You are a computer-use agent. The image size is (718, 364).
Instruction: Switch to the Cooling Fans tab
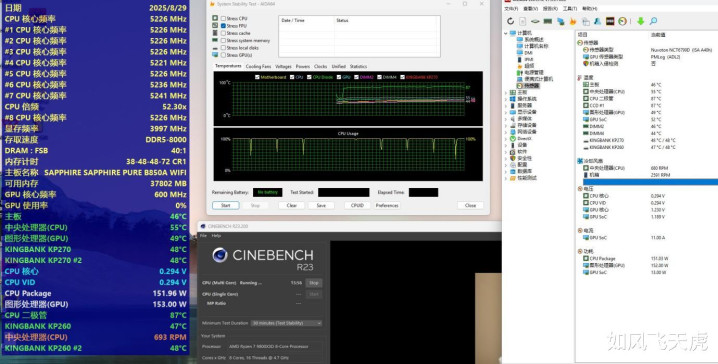[x=258, y=66]
